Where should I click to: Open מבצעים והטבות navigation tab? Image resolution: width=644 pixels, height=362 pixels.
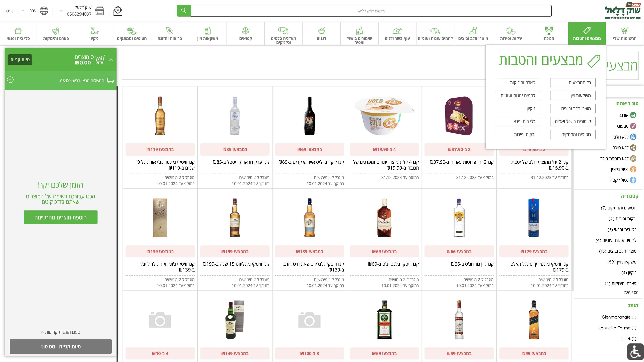pos(586,34)
